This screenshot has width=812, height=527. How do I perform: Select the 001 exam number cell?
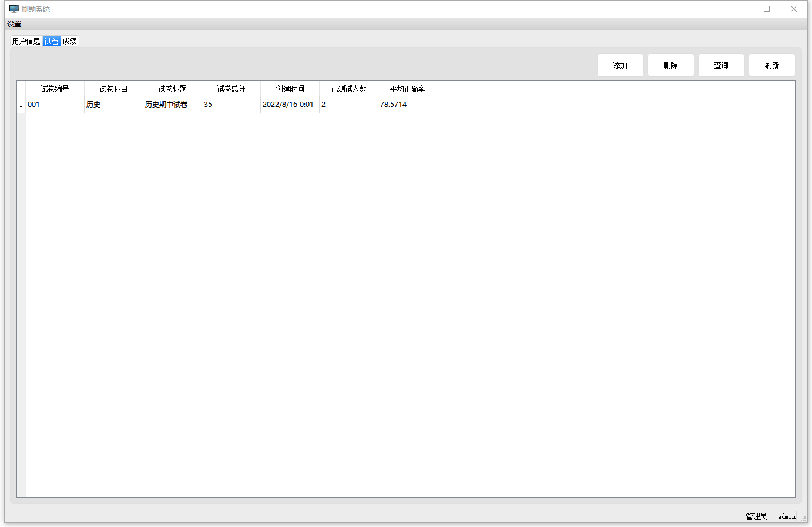pyautogui.click(x=55, y=105)
